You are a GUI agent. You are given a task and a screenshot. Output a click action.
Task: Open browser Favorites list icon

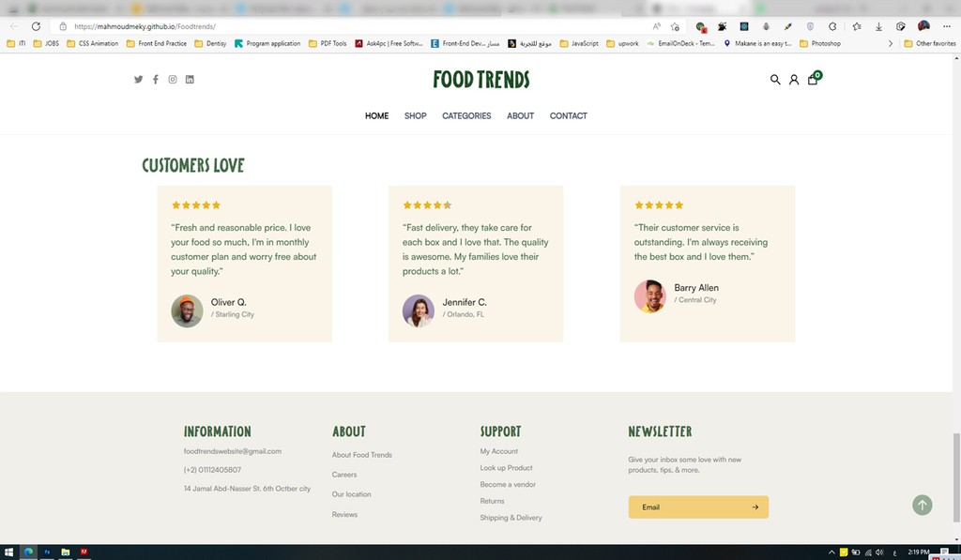pos(857,26)
